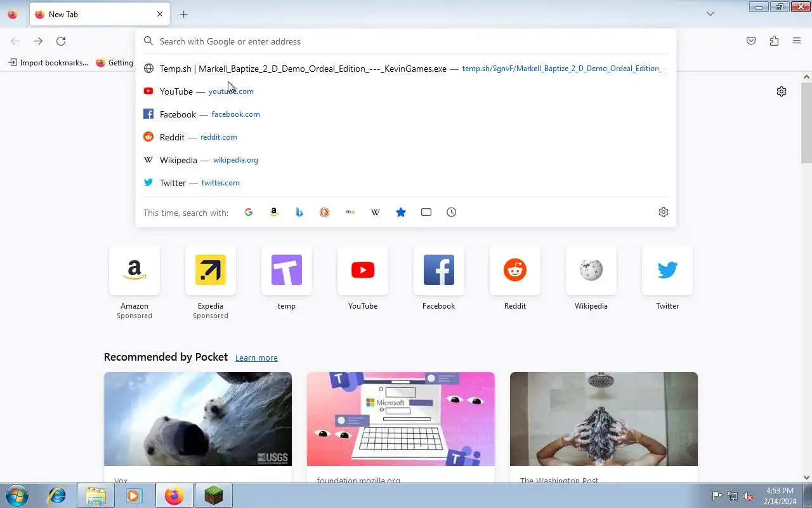Click the Save to Pocket icon
Viewport: 812px width, 508px height.
click(751, 41)
